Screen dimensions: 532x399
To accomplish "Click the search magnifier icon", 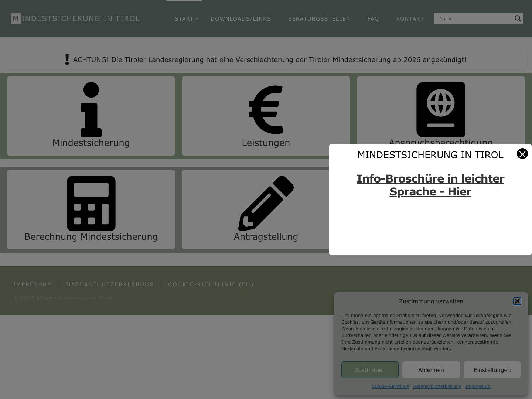I will [518, 18].
